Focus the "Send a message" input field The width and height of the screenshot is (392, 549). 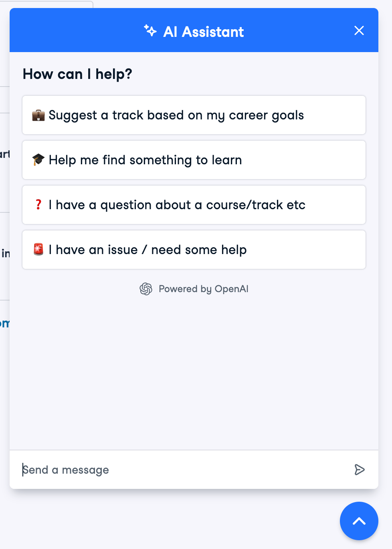pos(180,470)
